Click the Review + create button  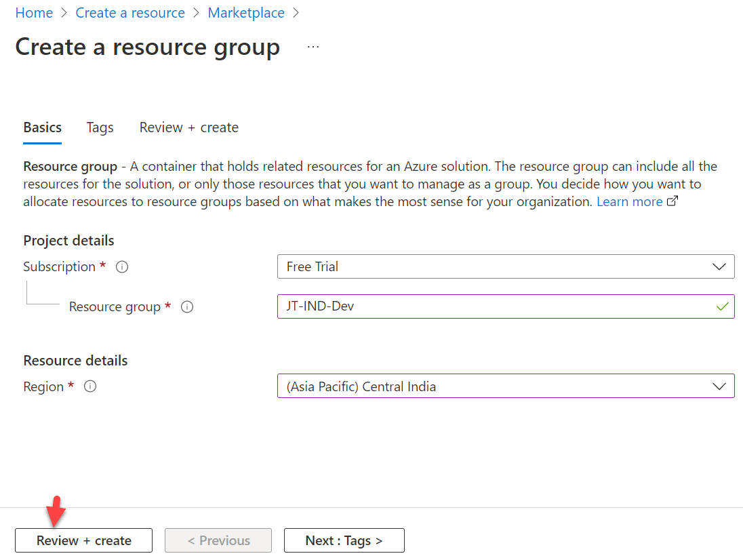click(83, 540)
